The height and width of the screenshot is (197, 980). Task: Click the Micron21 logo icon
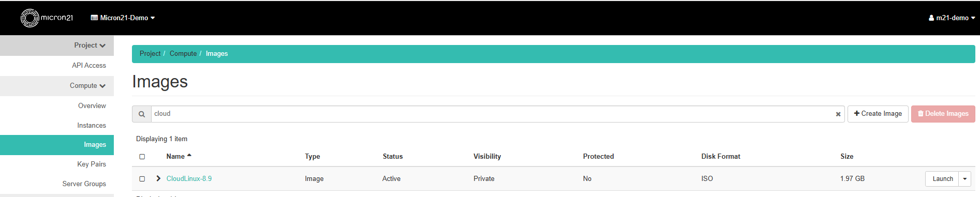(30, 18)
